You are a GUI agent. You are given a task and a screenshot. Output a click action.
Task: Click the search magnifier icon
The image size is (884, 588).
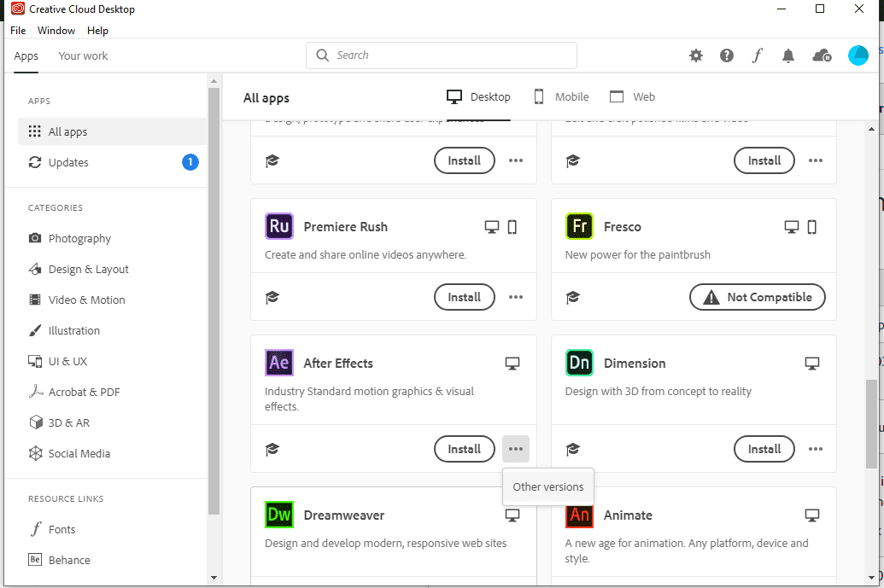tap(323, 55)
